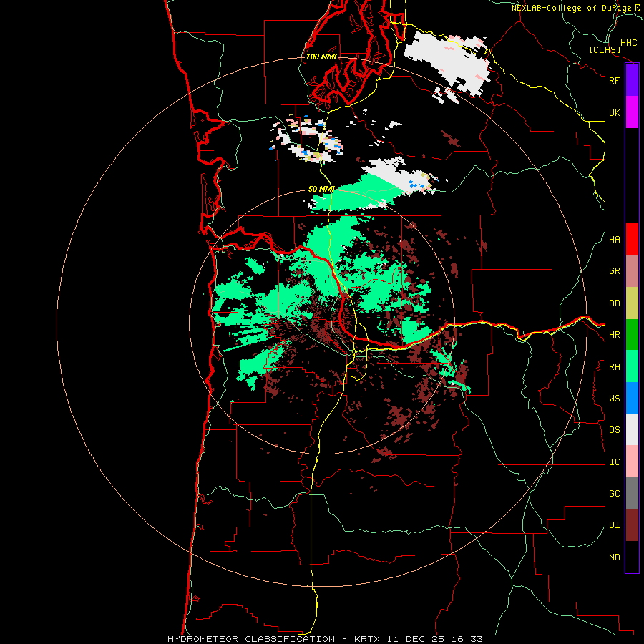Click the HHC product label

pos(628,43)
